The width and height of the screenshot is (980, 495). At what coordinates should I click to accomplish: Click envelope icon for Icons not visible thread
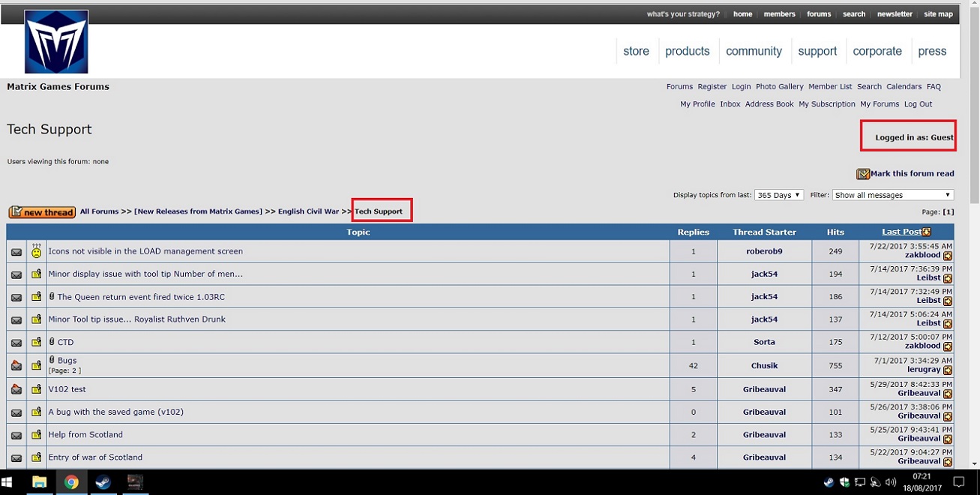click(x=16, y=253)
